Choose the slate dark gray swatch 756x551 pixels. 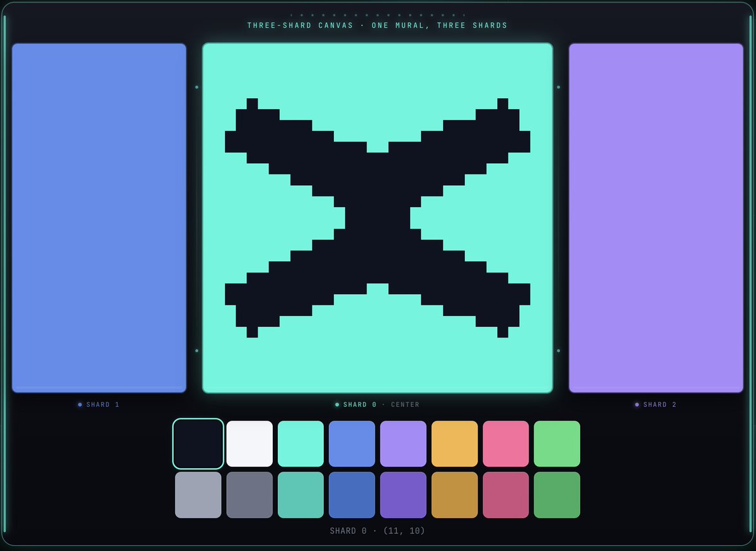[x=249, y=495]
